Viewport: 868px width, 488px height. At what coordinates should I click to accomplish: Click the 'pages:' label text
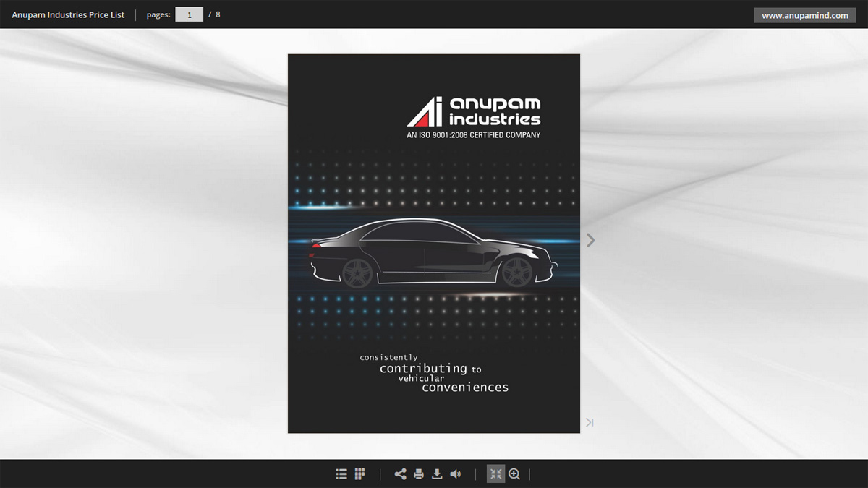click(158, 14)
